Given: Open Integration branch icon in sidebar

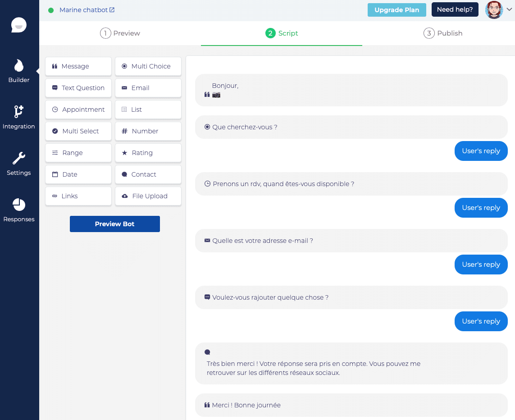Looking at the screenshot, I should [19, 112].
